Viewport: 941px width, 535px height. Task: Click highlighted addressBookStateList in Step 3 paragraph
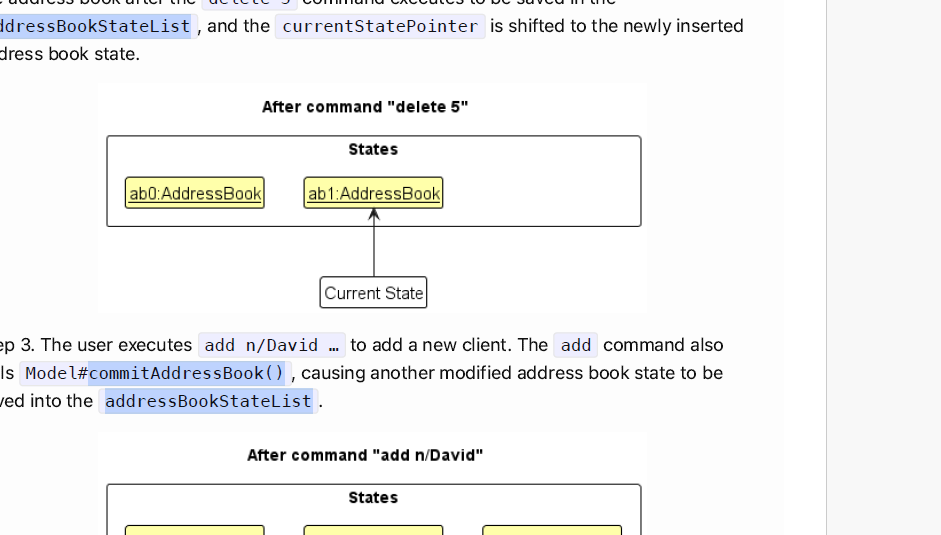[x=208, y=401]
